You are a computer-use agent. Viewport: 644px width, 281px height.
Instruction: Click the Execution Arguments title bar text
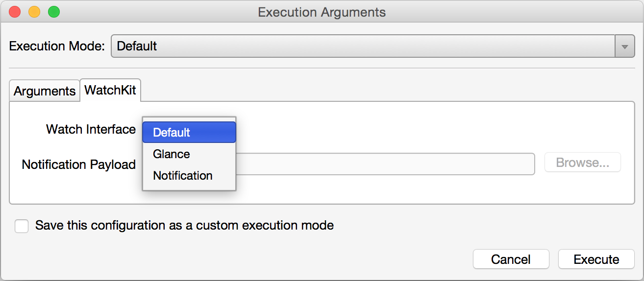(322, 12)
